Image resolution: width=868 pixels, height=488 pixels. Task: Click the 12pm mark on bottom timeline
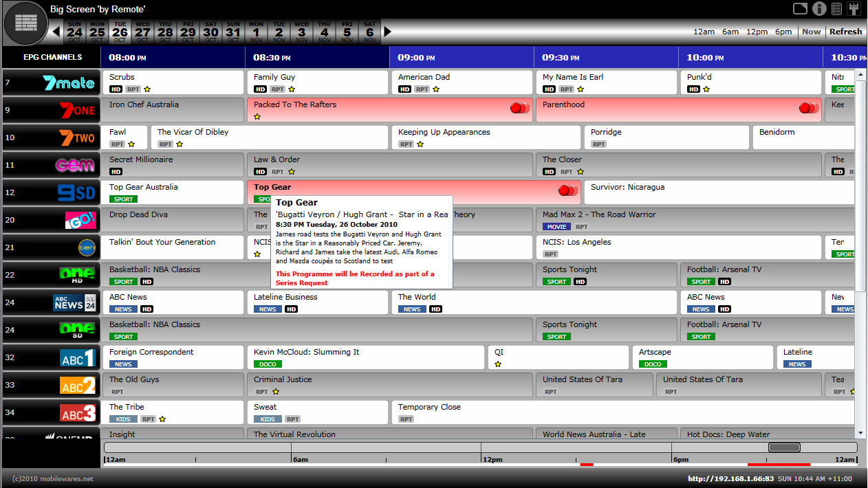click(492, 459)
